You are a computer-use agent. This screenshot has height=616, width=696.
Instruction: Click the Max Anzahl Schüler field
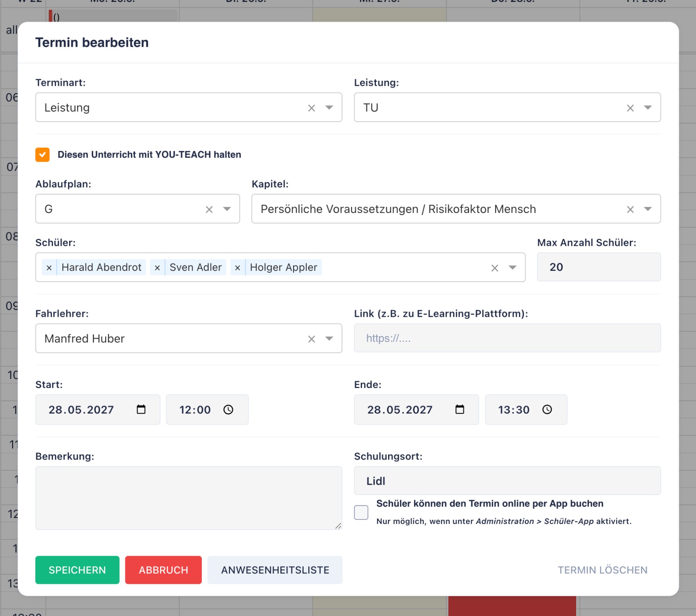599,267
